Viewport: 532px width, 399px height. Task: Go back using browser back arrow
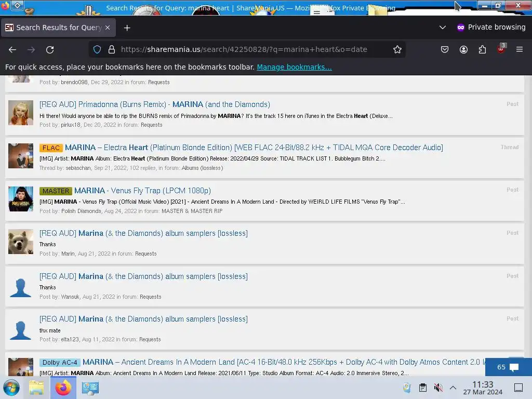12,49
